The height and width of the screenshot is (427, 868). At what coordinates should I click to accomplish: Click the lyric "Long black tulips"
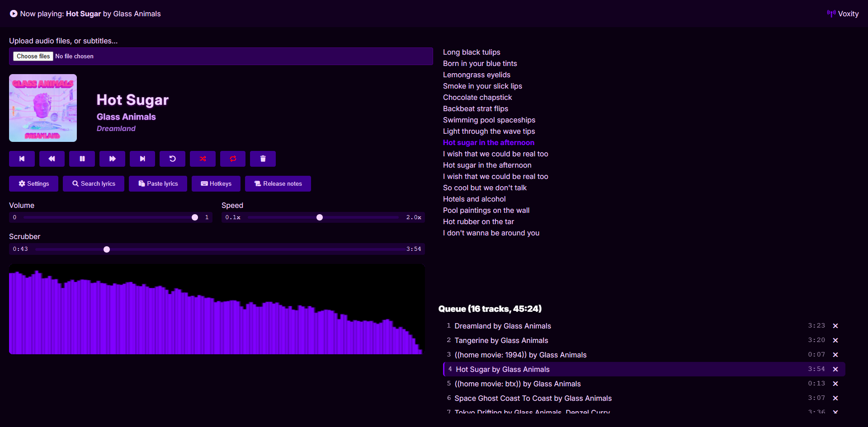tap(472, 52)
